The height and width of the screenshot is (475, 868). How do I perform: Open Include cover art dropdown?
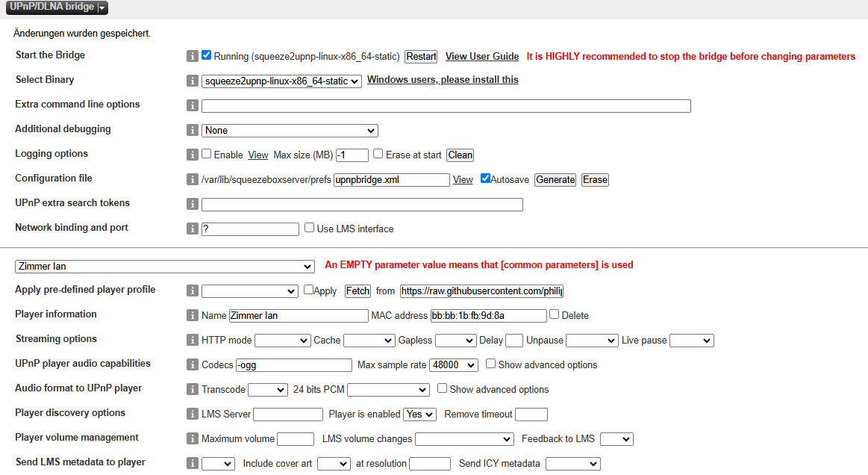pyautogui.click(x=334, y=463)
